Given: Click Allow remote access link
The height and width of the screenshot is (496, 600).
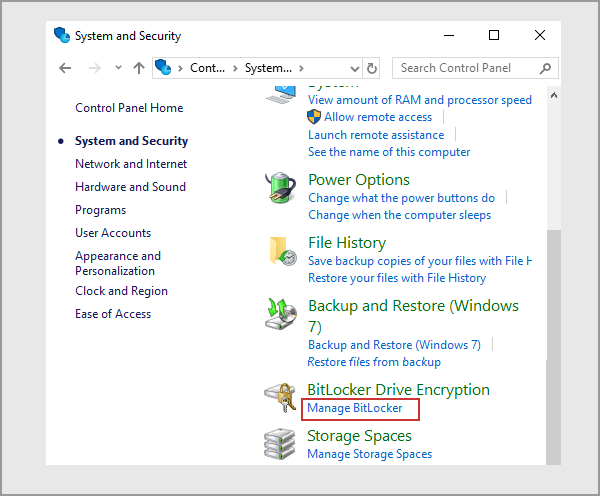Looking at the screenshot, I should (x=378, y=117).
